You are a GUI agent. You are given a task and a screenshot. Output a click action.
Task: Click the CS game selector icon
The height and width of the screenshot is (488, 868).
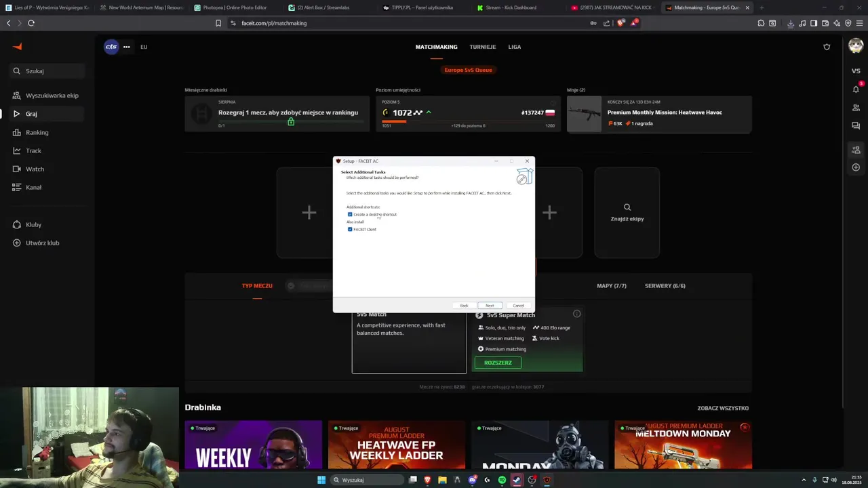pyautogui.click(x=111, y=47)
